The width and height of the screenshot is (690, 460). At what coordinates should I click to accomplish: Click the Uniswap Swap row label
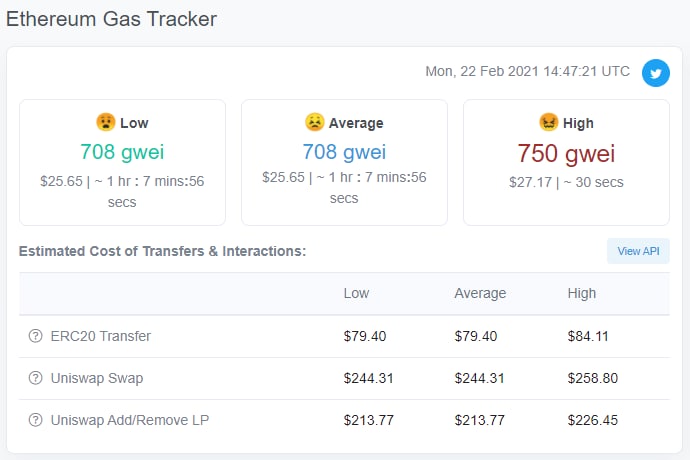coord(97,378)
